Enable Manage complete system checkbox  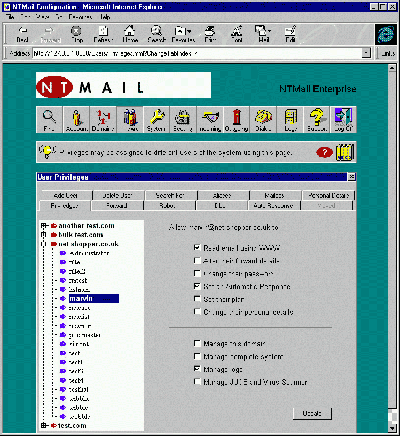click(197, 356)
